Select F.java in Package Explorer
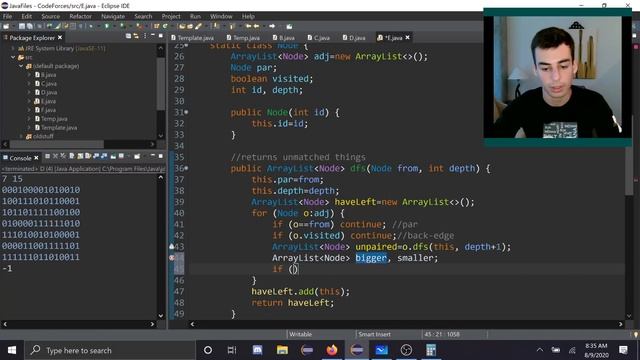 pyautogui.click(x=45, y=110)
